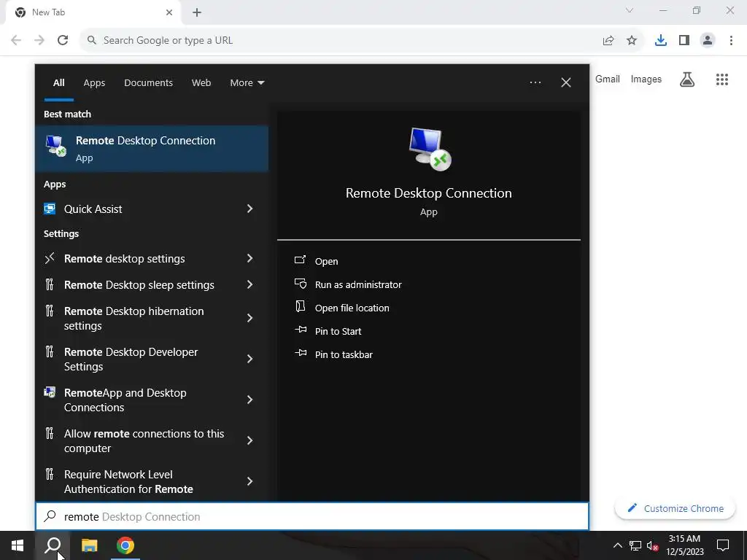Choose Open in the preview pane
Screen dimensions: 747x560
click(326, 262)
